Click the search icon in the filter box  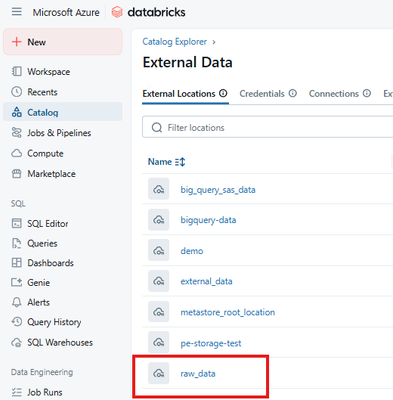pyautogui.click(x=157, y=127)
